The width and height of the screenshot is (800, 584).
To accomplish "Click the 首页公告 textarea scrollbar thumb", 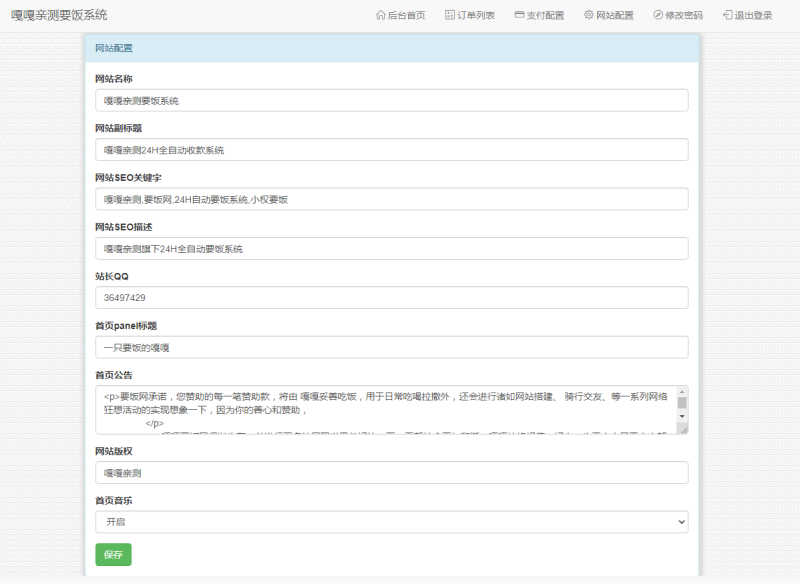I will pyautogui.click(x=682, y=403).
